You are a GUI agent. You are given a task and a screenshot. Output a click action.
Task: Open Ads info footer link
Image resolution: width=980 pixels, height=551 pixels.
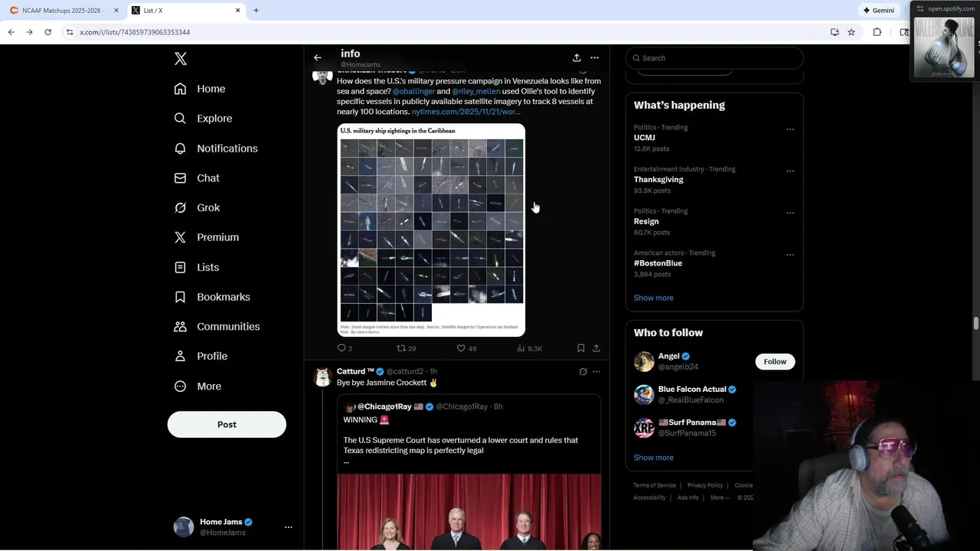[x=688, y=497]
